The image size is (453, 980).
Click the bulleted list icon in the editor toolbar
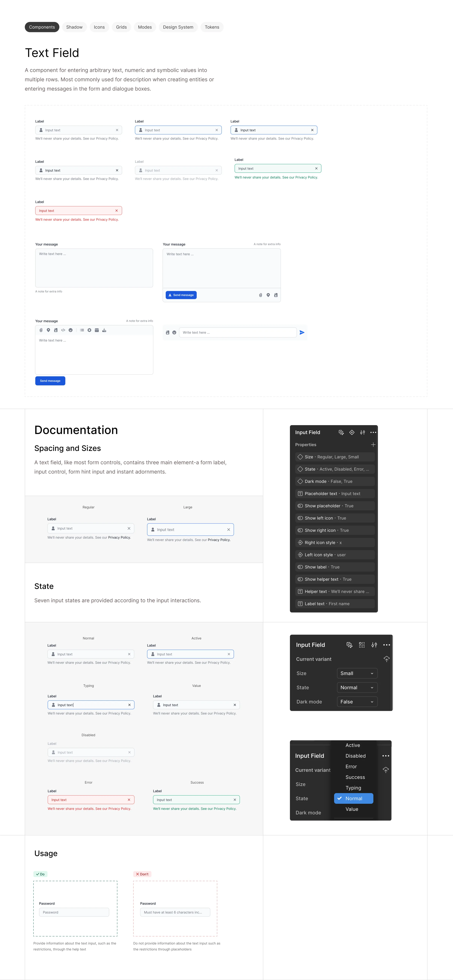[x=82, y=330]
